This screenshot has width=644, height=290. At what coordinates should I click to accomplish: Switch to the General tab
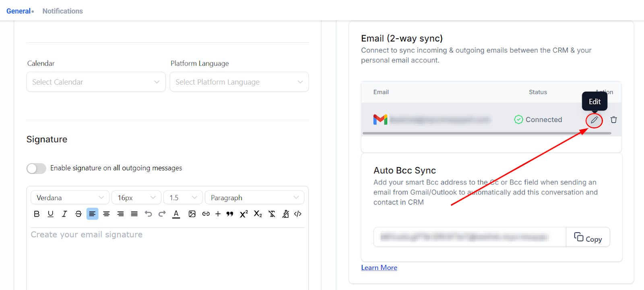(x=19, y=11)
